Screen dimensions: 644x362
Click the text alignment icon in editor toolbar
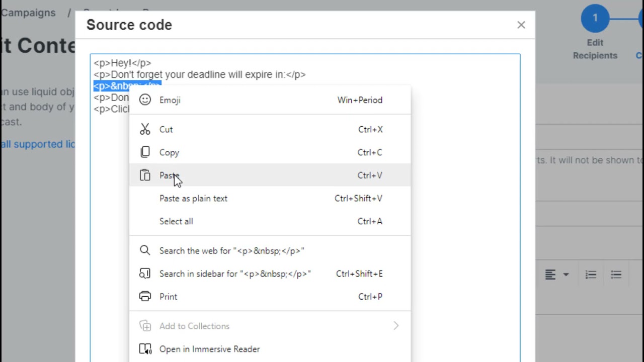pyautogui.click(x=550, y=275)
